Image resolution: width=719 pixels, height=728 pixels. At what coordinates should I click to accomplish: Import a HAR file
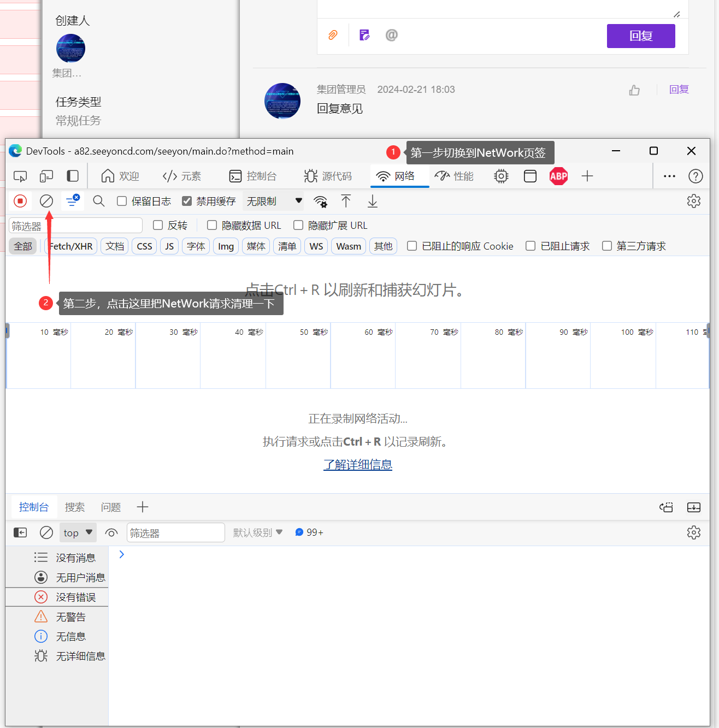point(346,202)
